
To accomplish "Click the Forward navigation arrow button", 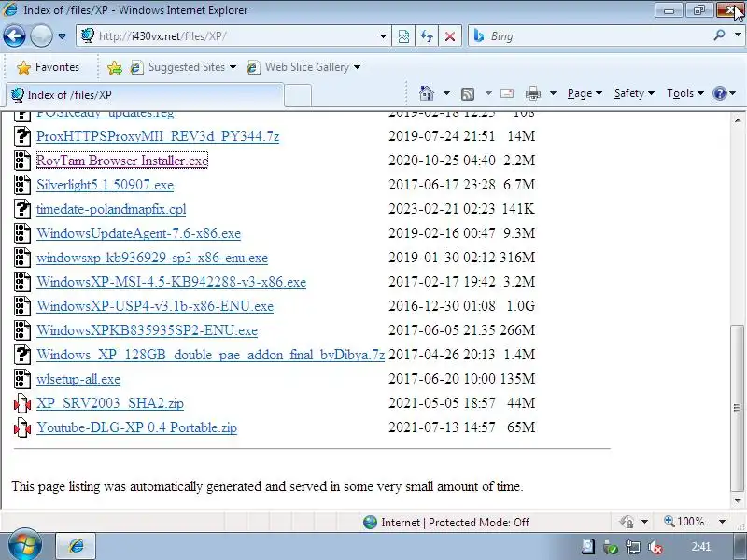I will tap(41, 36).
